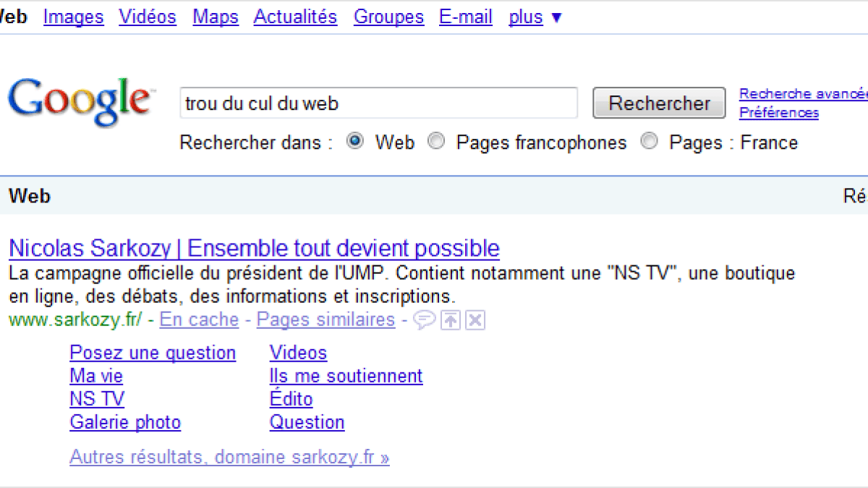Viewport: 868px width, 488px height.
Task: Select the Web search scope radio button
Action: 355,142
